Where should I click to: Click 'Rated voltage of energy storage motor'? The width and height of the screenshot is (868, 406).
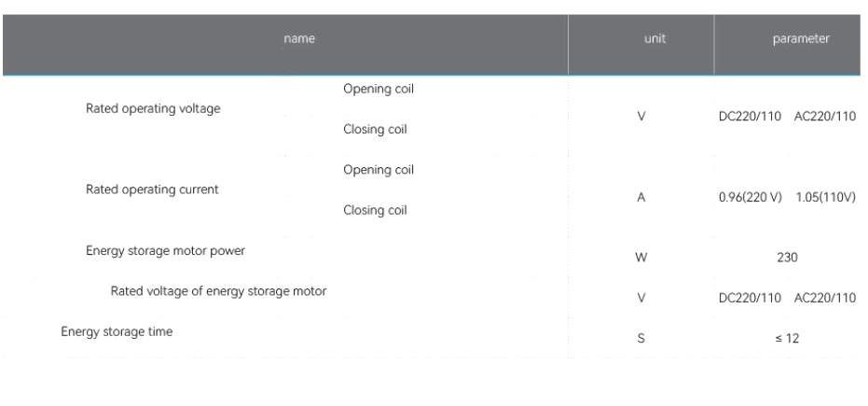(x=219, y=291)
